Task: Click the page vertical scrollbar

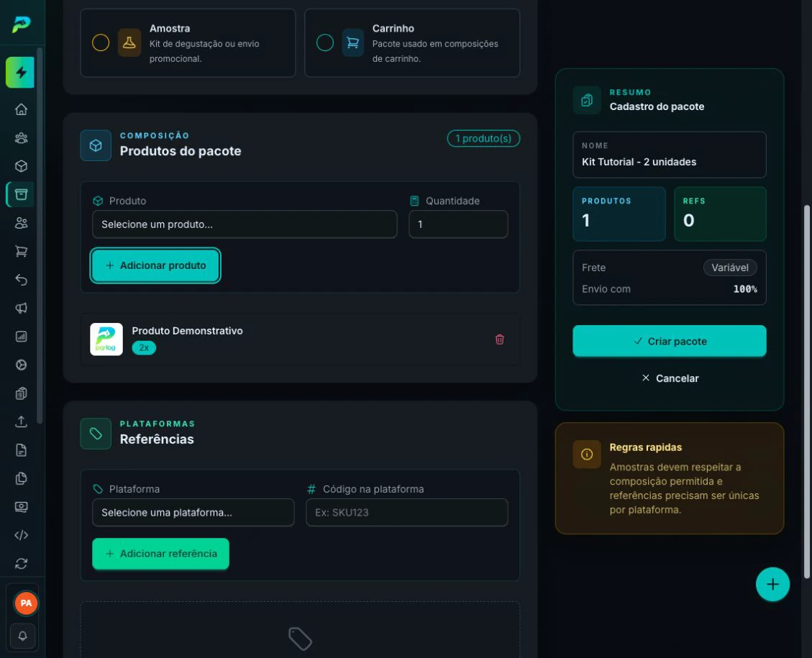Action: pos(806,392)
